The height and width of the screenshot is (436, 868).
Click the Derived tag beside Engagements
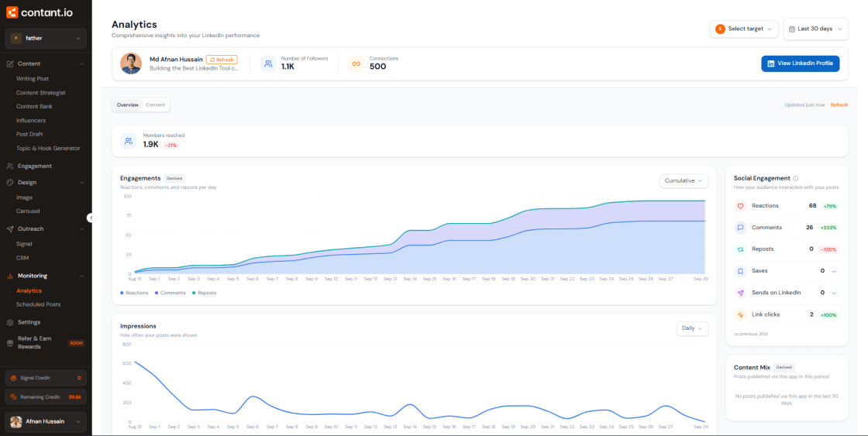tap(174, 178)
